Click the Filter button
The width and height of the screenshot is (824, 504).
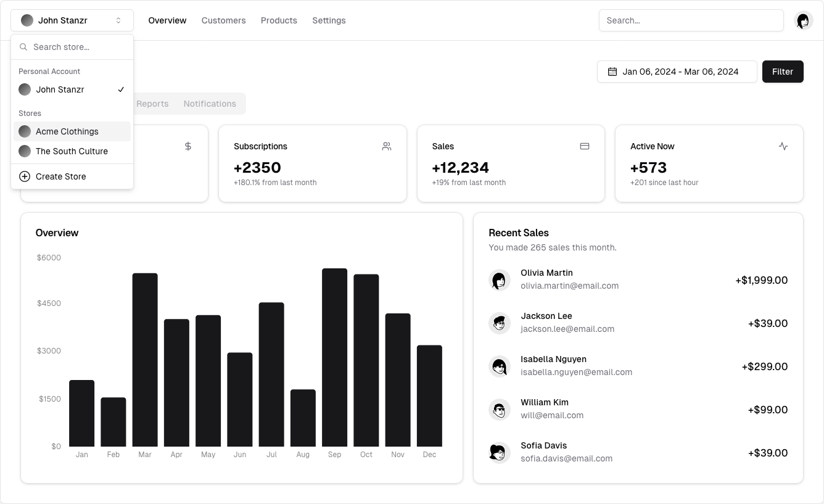point(783,72)
